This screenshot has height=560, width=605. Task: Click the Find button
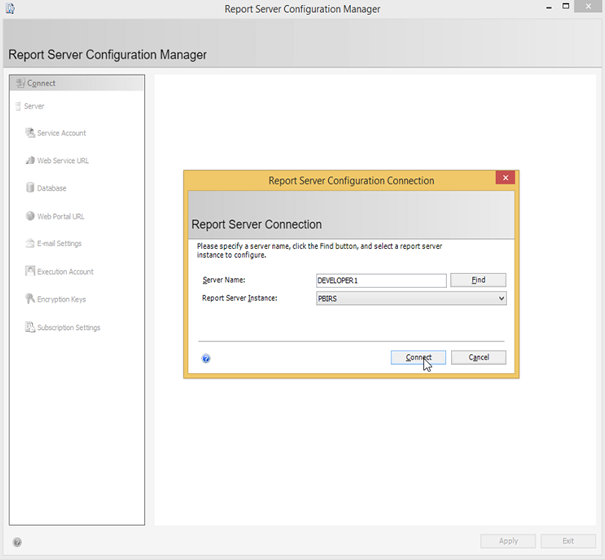point(478,280)
